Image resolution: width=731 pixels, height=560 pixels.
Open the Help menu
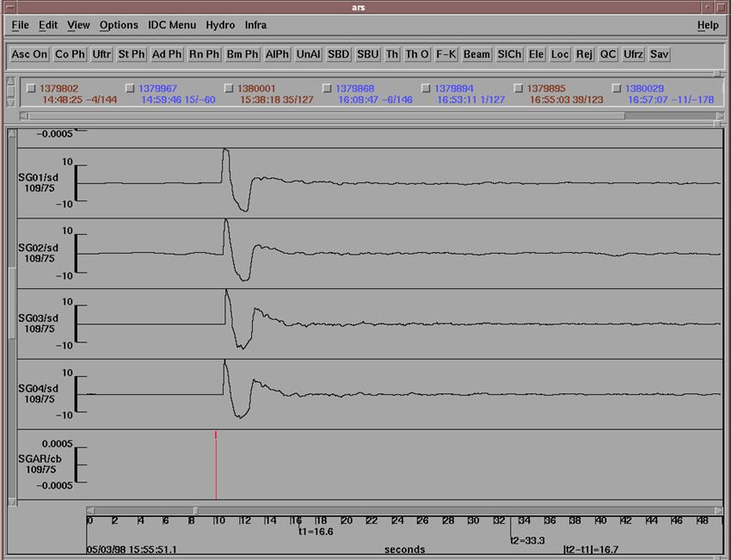coord(708,25)
